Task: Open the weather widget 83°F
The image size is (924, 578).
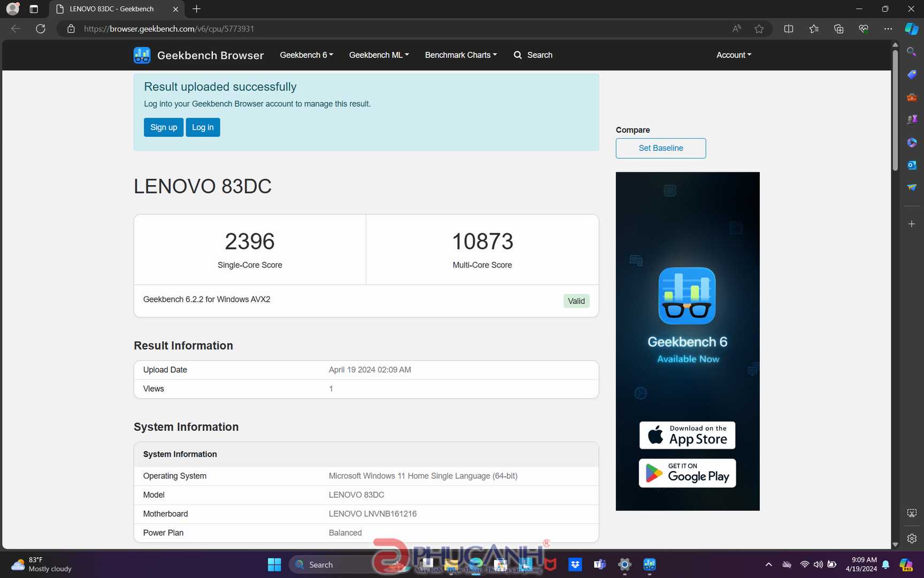Action: pyautogui.click(x=42, y=565)
